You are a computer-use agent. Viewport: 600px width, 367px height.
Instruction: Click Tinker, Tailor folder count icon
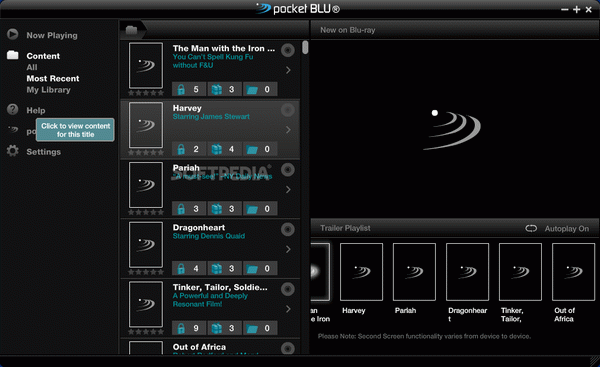252,329
